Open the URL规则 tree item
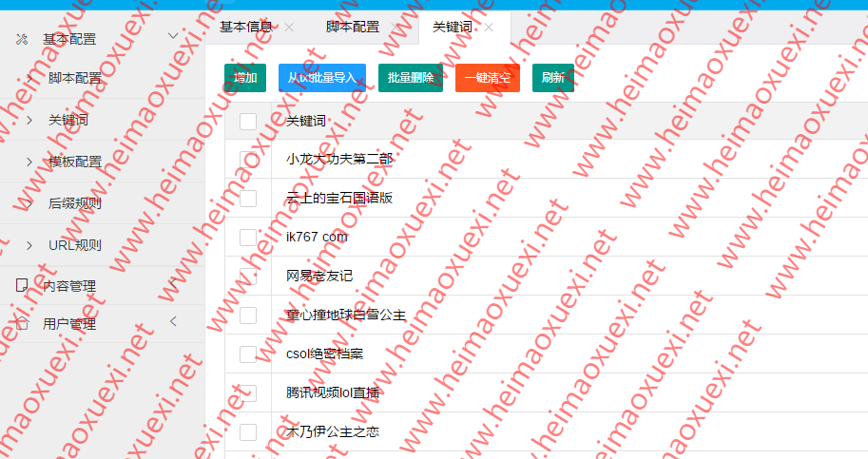The width and height of the screenshot is (868, 459). (75, 245)
